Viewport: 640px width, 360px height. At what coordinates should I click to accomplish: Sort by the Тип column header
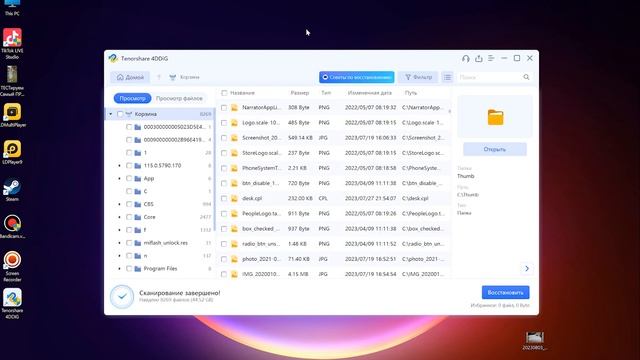pos(326,93)
